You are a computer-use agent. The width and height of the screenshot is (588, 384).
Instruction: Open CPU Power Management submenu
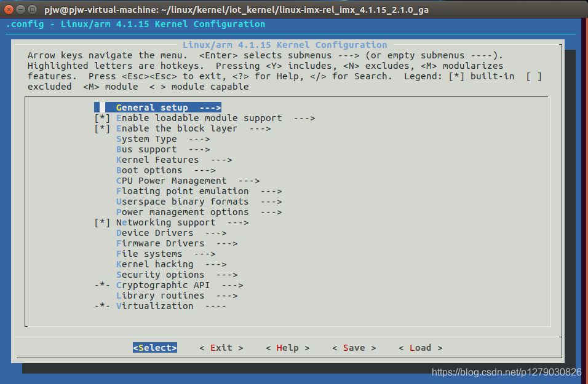[188, 181]
